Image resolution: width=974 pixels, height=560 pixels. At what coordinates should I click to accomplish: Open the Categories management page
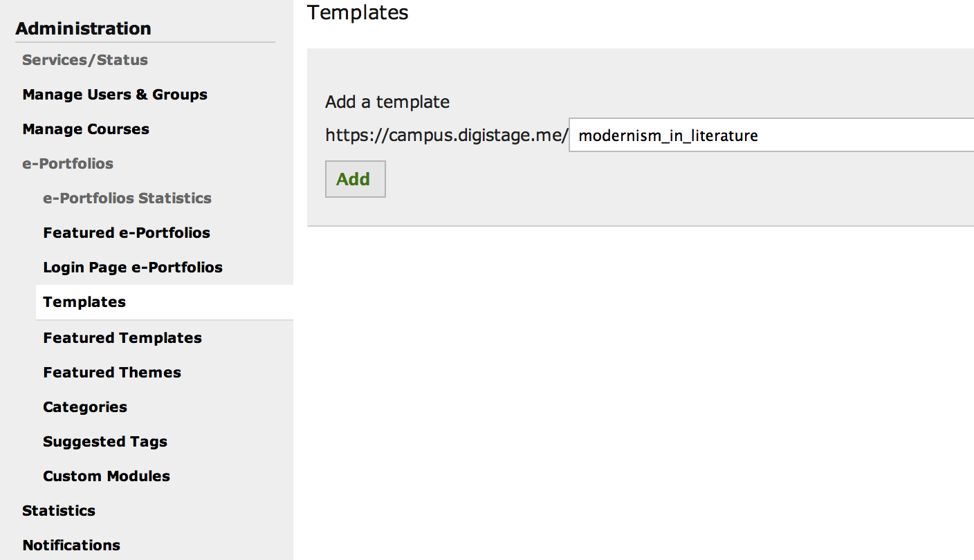pos(85,407)
